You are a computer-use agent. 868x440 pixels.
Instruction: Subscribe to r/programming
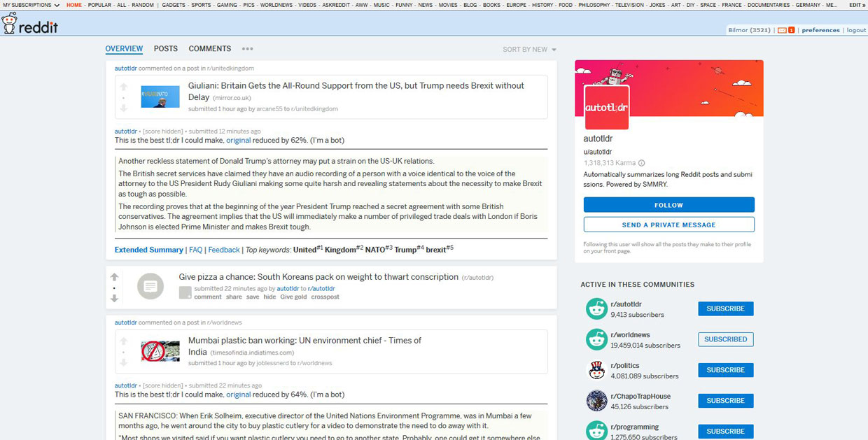(725, 431)
